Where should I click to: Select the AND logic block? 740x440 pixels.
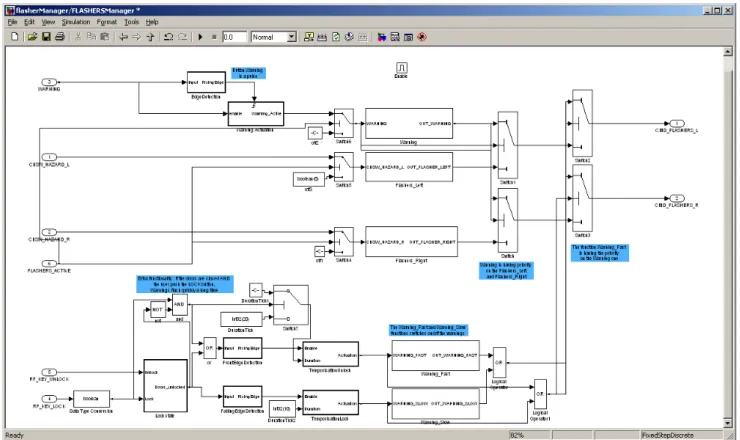click(x=180, y=305)
